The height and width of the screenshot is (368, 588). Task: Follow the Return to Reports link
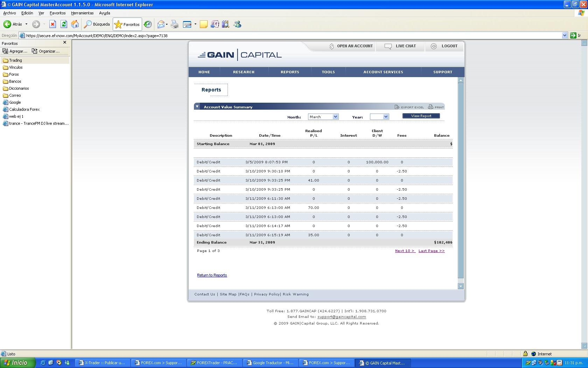tap(212, 275)
